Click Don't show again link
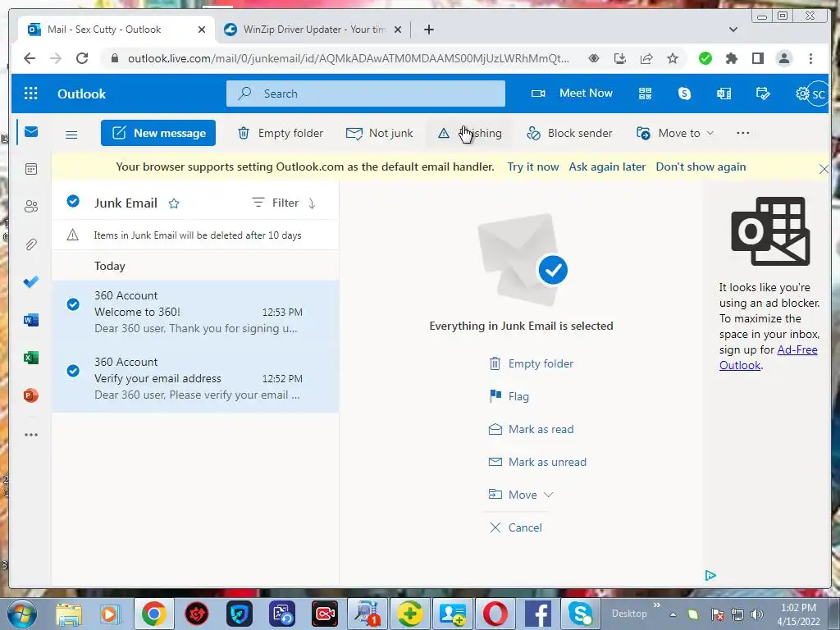The width and height of the screenshot is (840, 630). [x=701, y=167]
